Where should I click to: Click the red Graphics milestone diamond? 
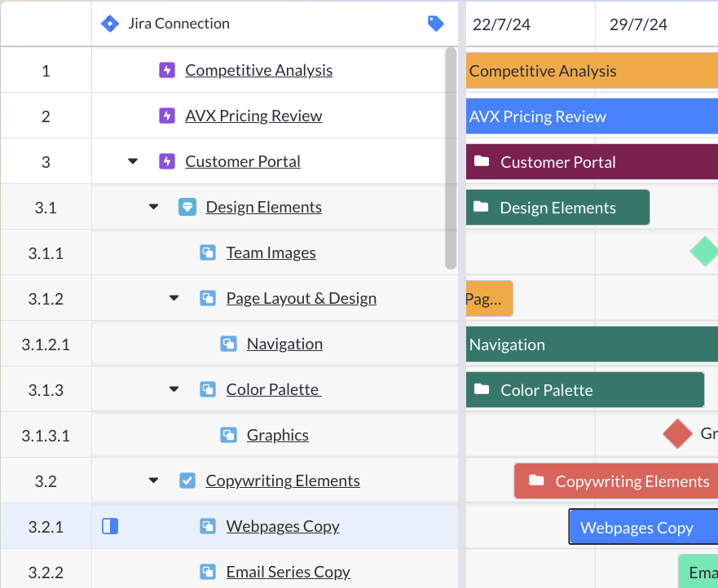tap(678, 434)
